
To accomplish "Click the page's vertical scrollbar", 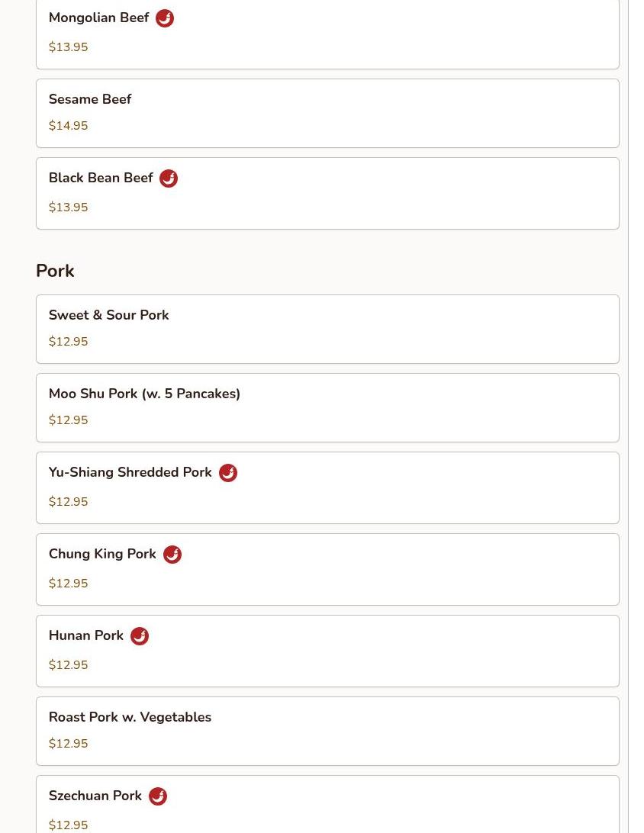I will [635, 416].
